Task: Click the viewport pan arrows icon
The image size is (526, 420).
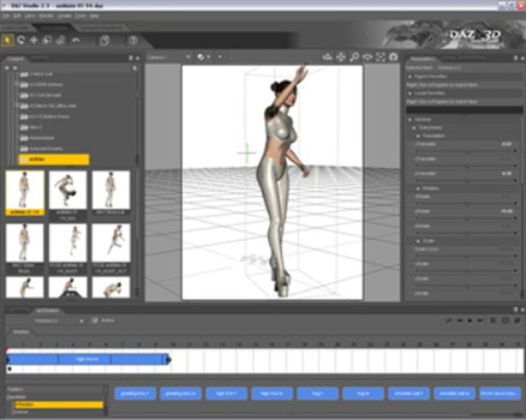Action: click(341, 57)
